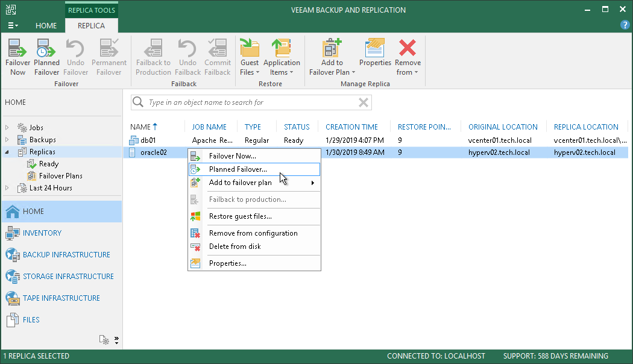Screen dimensions: 633x364
Task: Sort by the STATUS column header
Action: coord(297,127)
